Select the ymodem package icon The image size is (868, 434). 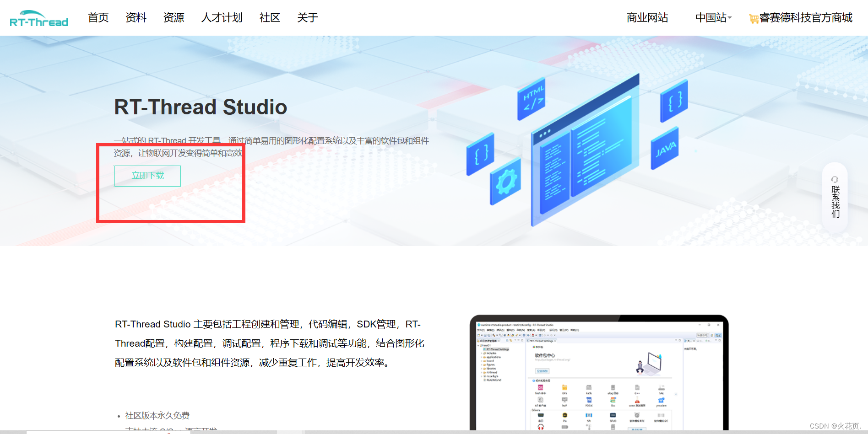(661, 400)
